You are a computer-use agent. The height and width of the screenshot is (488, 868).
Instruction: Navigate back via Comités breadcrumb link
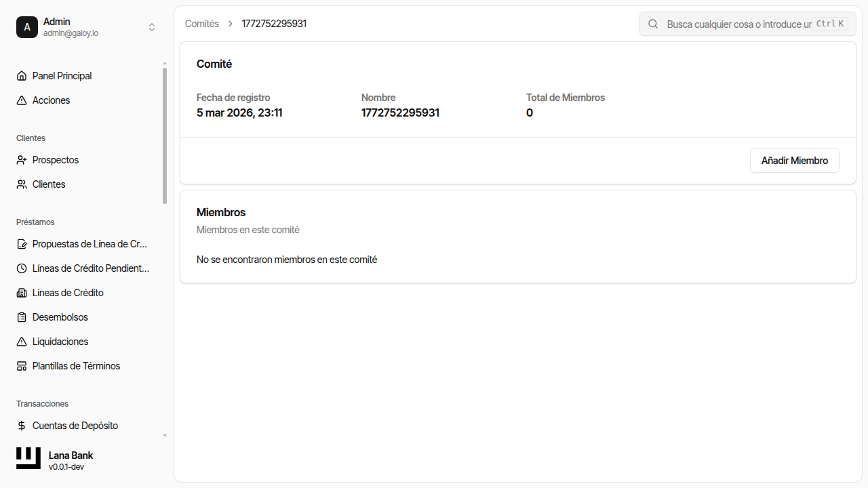[202, 24]
